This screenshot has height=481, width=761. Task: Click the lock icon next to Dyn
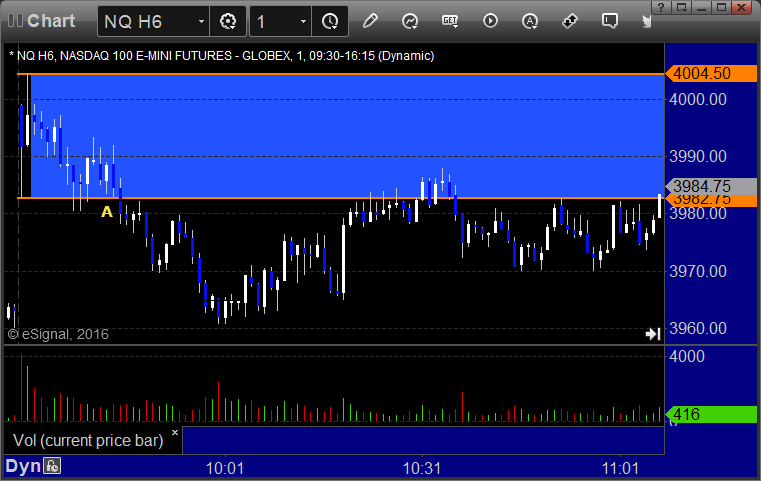pos(52,466)
